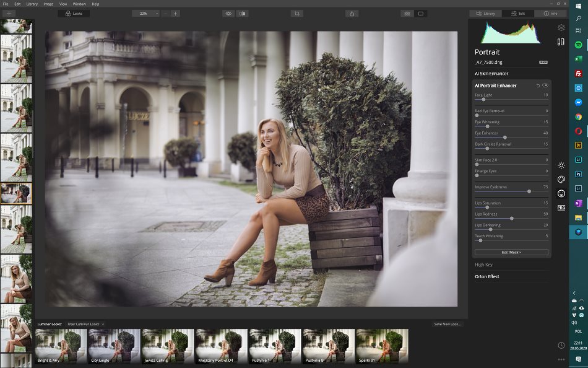
Task: Open Essentials tools sun icon
Action: click(x=561, y=165)
